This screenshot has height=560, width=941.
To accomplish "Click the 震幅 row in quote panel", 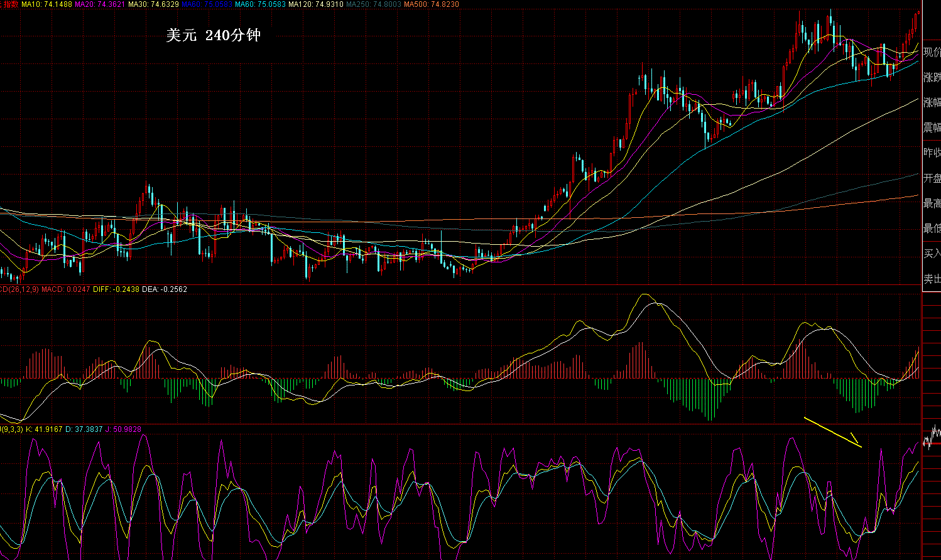I will [x=932, y=127].
